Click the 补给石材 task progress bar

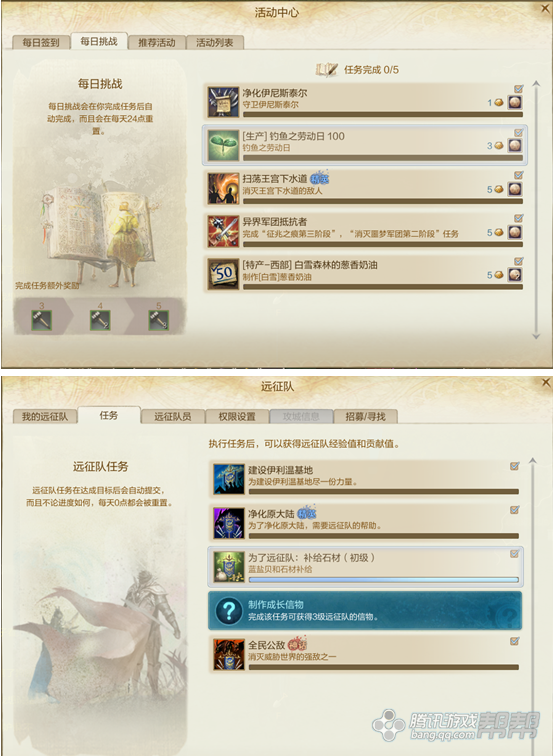click(384, 580)
